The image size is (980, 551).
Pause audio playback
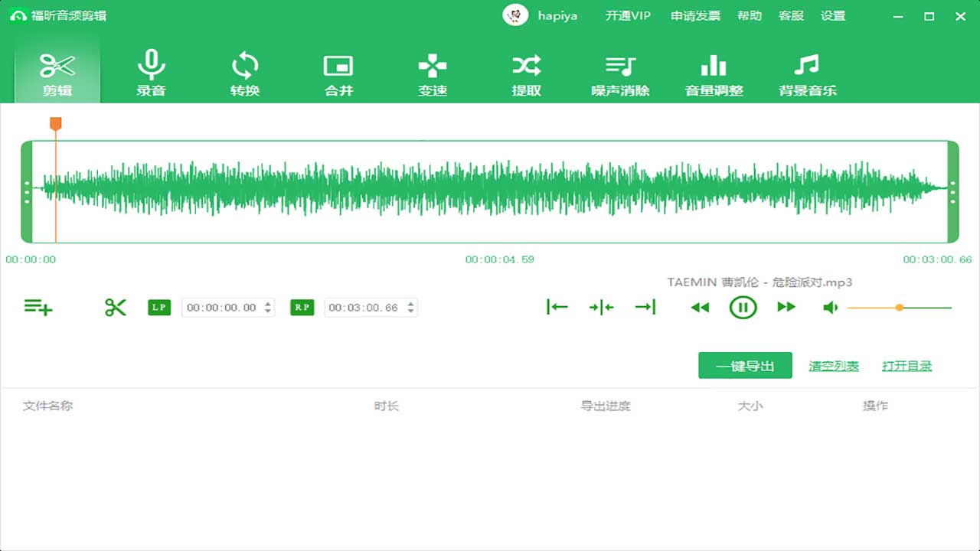(742, 307)
